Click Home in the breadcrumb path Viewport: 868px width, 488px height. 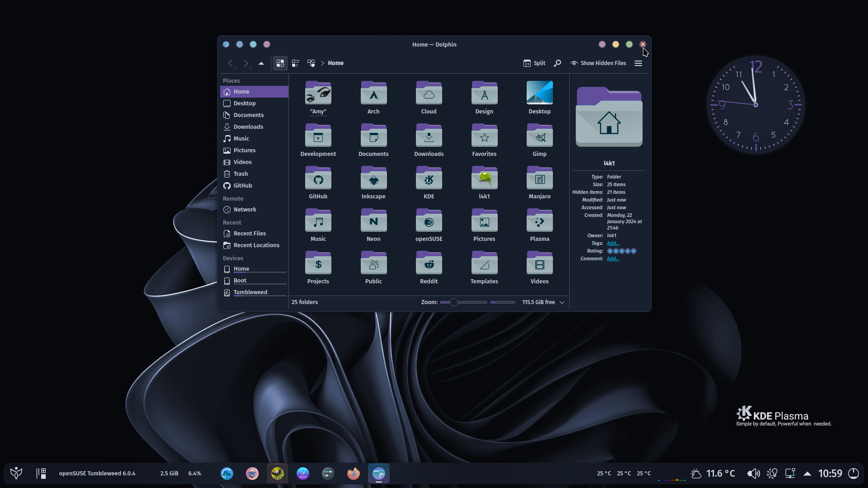[335, 63]
